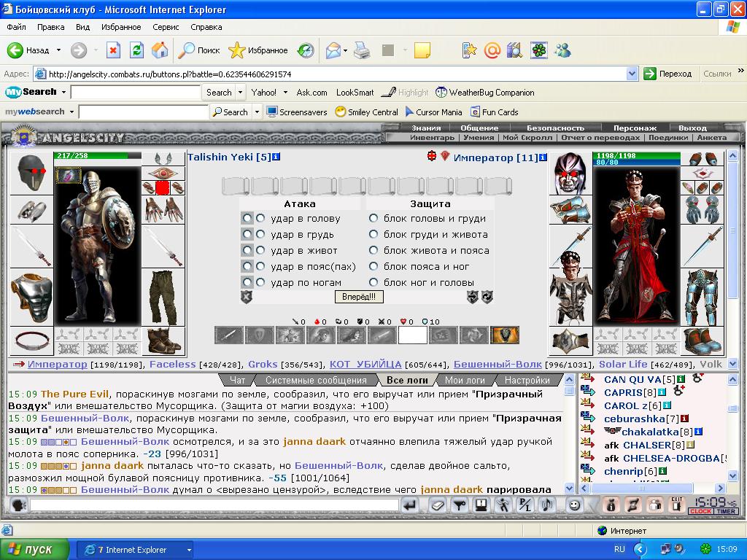Click the Вперёд!!! button
Screen dimensions: 747x560
coord(359,297)
